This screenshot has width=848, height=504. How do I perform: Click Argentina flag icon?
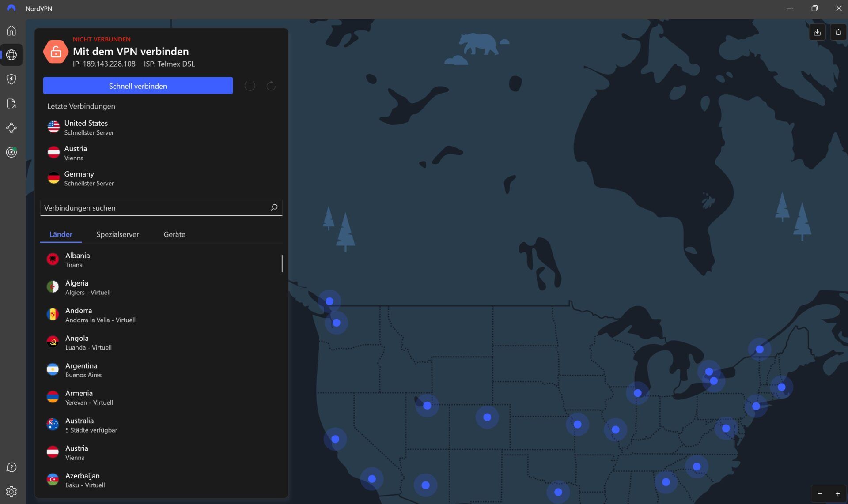point(53,369)
